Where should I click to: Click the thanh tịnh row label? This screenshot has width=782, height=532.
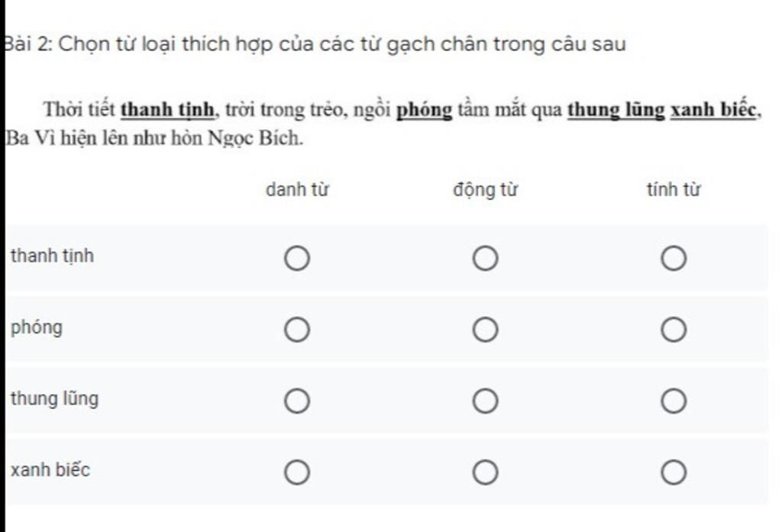53,256
